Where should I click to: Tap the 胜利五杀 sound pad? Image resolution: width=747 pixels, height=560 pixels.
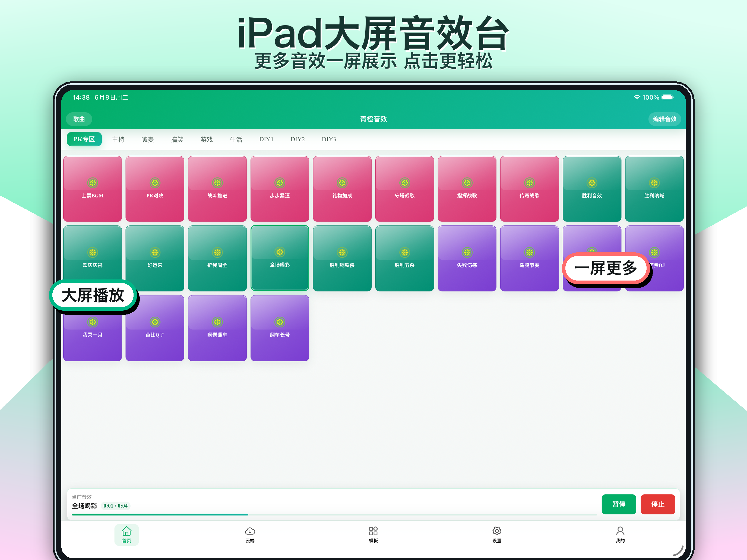coord(404,258)
